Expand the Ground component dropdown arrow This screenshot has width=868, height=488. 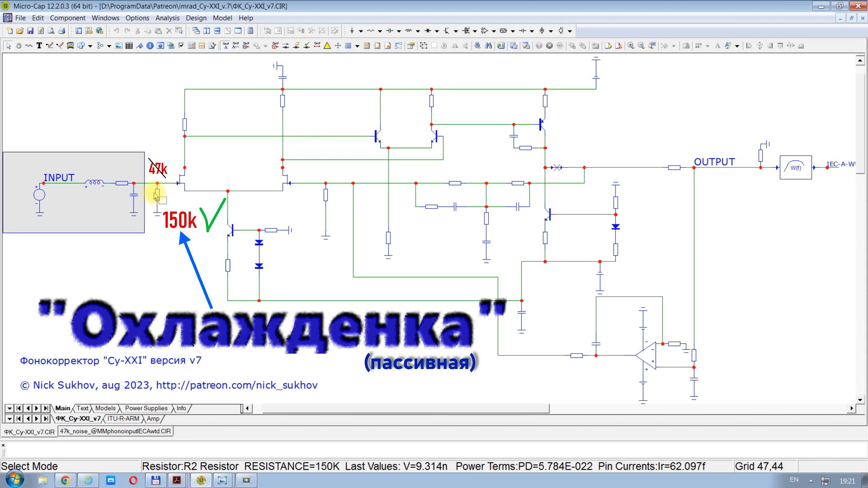(x=361, y=31)
